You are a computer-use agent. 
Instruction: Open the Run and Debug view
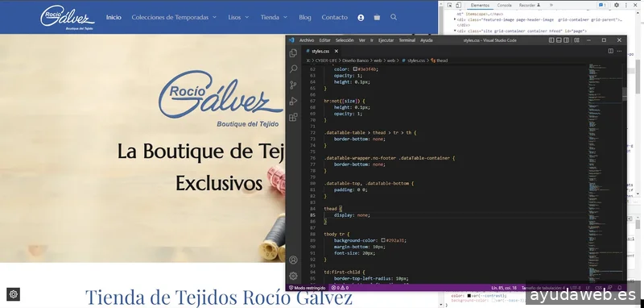point(293,101)
